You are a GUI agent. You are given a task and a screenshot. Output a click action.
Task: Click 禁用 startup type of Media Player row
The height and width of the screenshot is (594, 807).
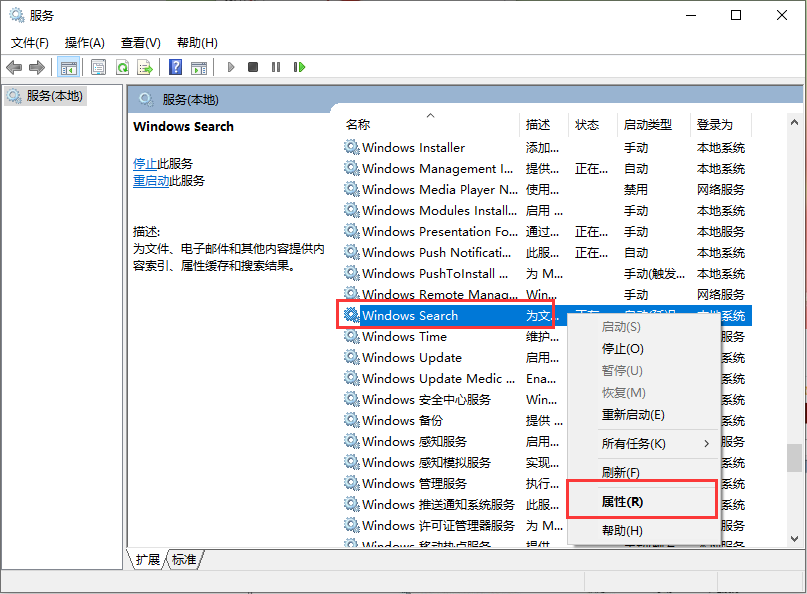tap(636, 189)
